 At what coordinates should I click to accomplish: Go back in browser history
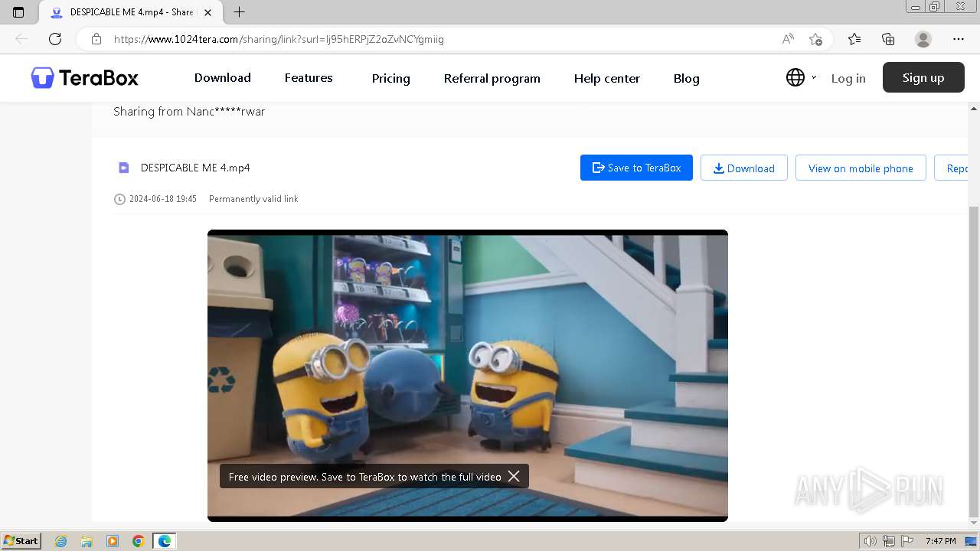21,39
